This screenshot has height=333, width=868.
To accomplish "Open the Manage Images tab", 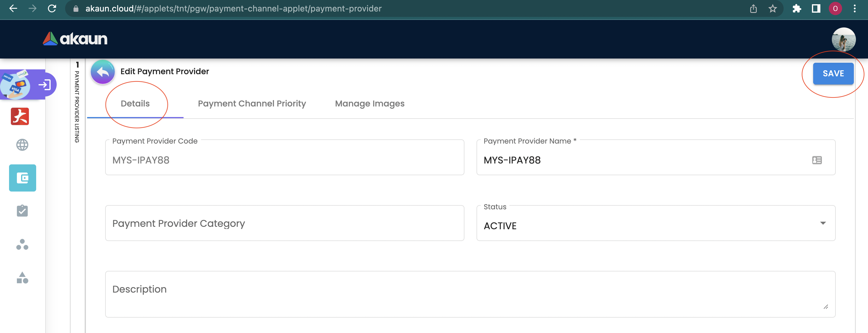I will [x=369, y=103].
